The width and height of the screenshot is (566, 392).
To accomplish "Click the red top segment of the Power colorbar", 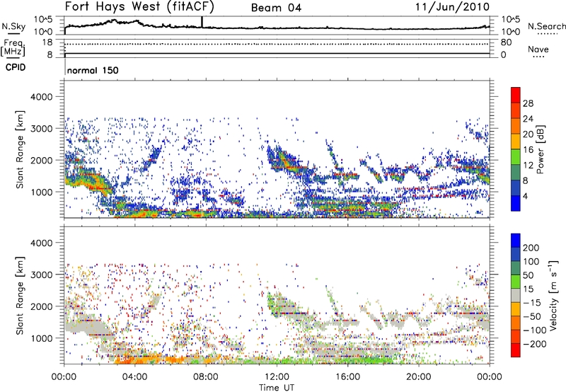I will coord(516,95).
